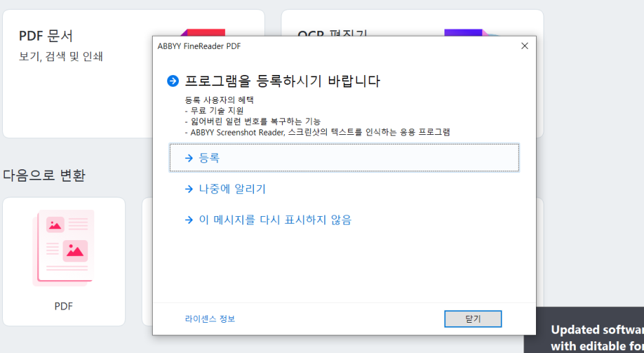The width and height of the screenshot is (644, 353).
Task: Click the 다음으로 변환 heading
Action: (44, 175)
